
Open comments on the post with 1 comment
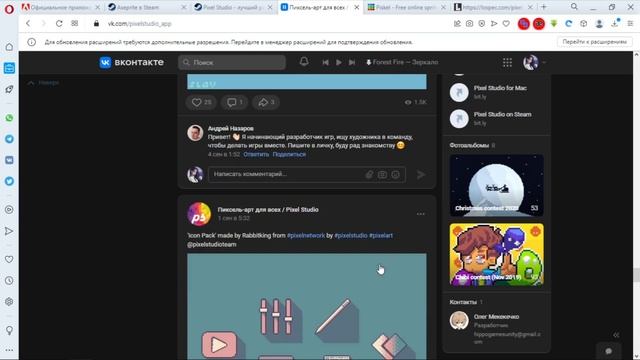tap(235, 102)
